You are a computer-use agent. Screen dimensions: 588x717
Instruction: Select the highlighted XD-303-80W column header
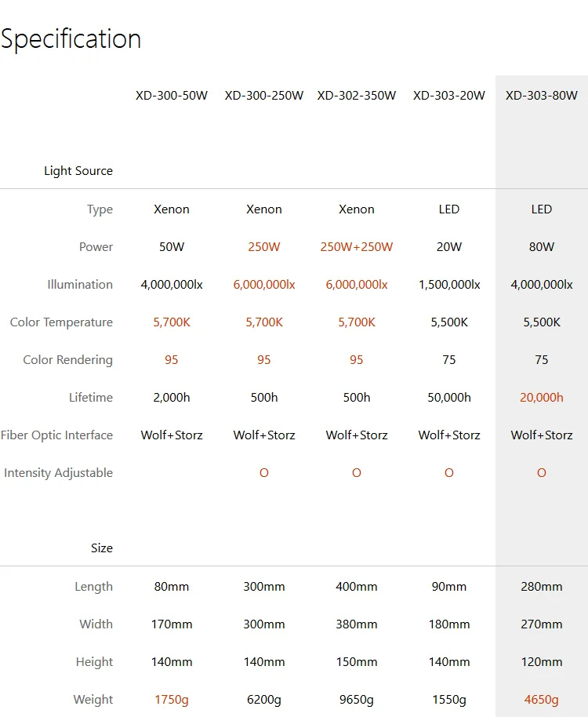542,96
